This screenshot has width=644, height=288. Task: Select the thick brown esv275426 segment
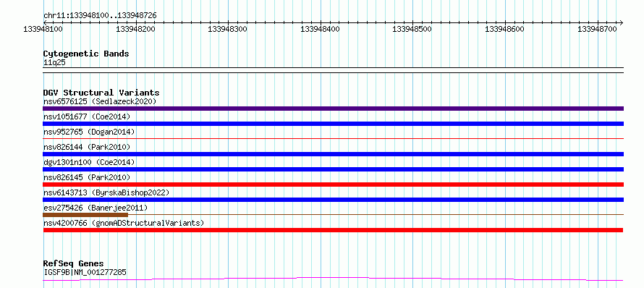(85, 214)
